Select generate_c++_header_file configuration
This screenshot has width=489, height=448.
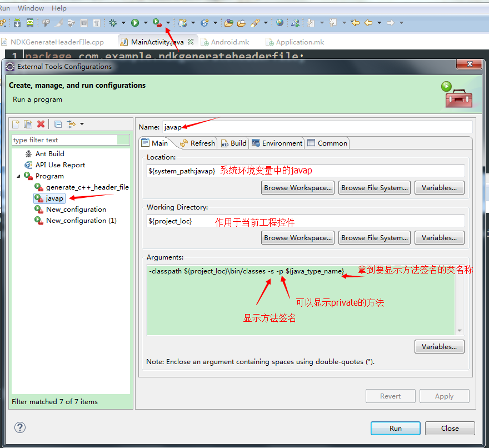click(x=82, y=187)
